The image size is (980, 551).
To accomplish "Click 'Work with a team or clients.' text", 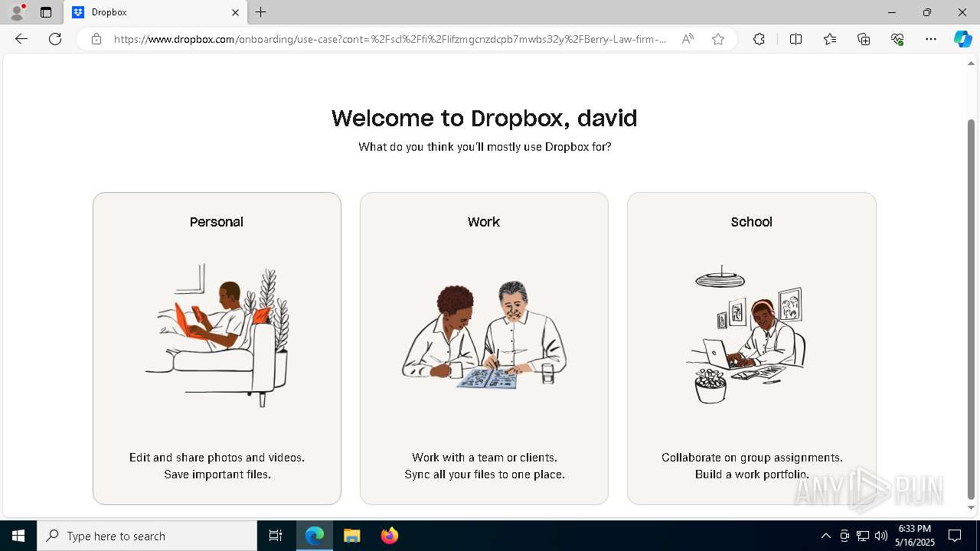I will point(485,458).
